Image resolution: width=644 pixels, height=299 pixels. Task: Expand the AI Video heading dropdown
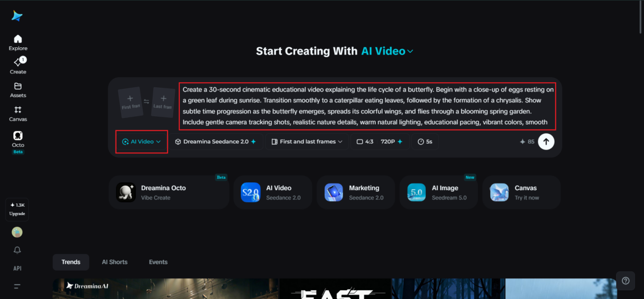(388, 52)
